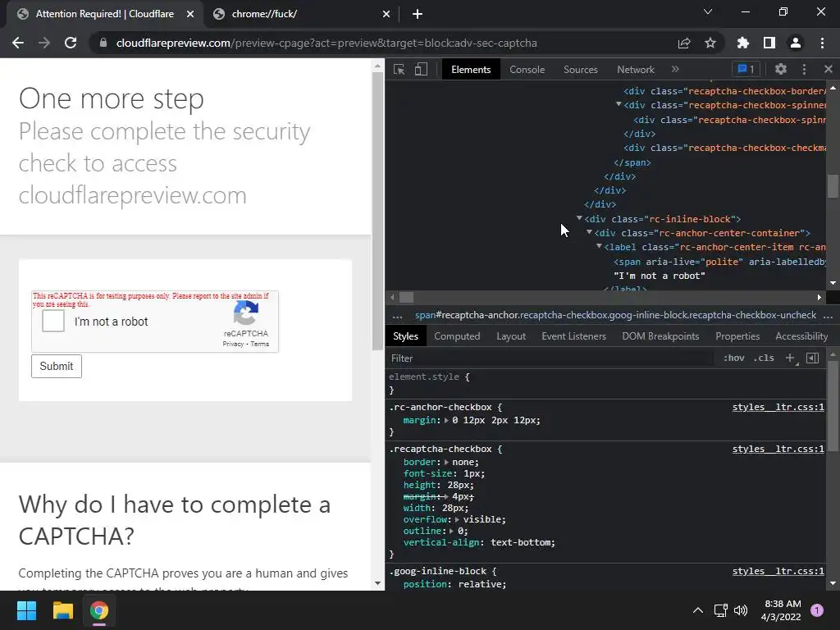Toggle the .cls class editor button
The width and height of the screenshot is (840, 630).
coord(764,358)
